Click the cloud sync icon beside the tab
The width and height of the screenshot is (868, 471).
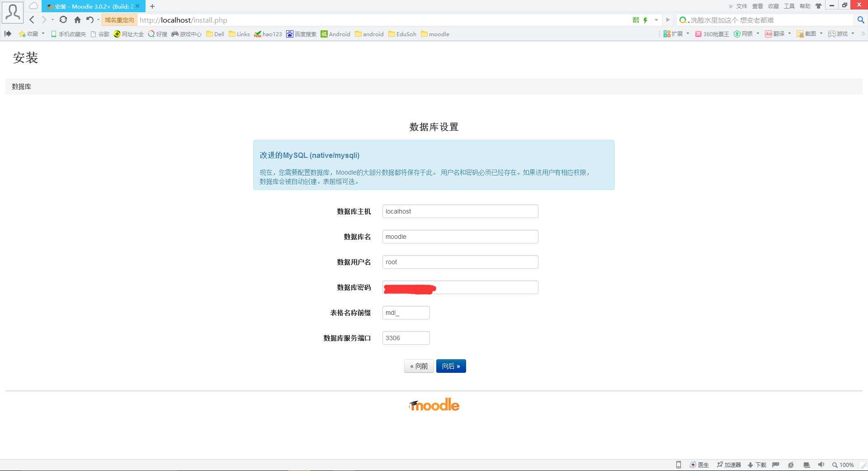point(33,6)
